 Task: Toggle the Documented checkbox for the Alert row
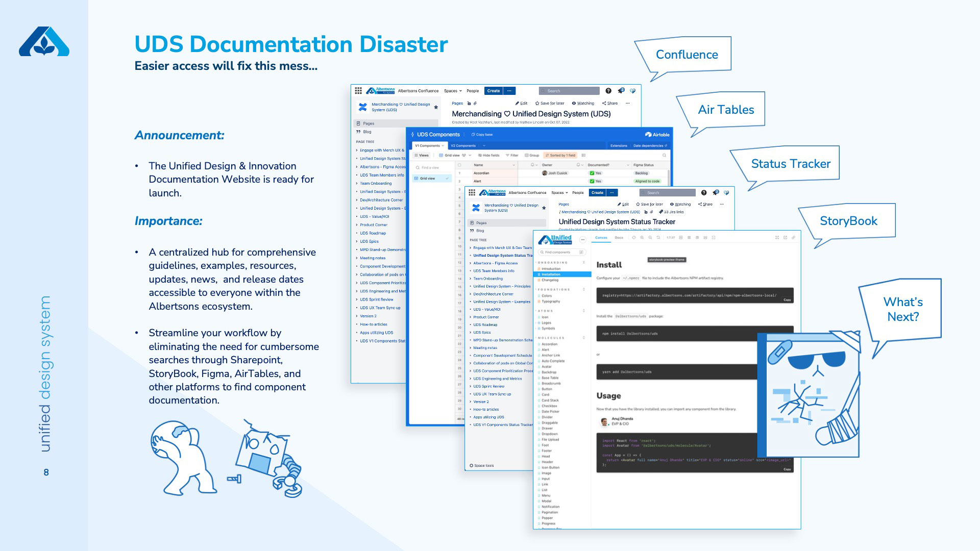point(592,181)
